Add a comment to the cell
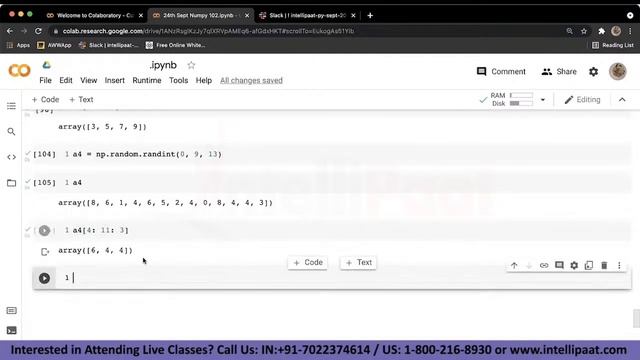This screenshot has width=640, height=360. pos(559,265)
